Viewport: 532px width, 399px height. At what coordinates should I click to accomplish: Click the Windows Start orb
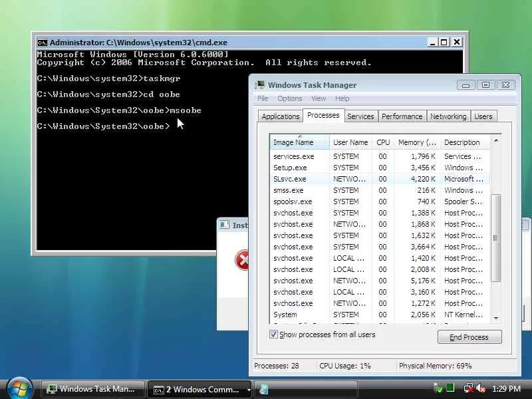coord(20,389)
